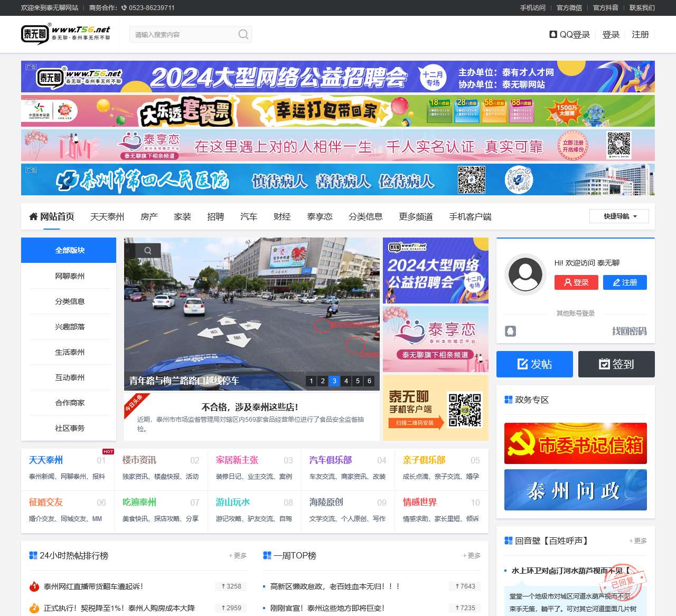
Task: Open 家装 navigation tab
Action: point(182,216)
